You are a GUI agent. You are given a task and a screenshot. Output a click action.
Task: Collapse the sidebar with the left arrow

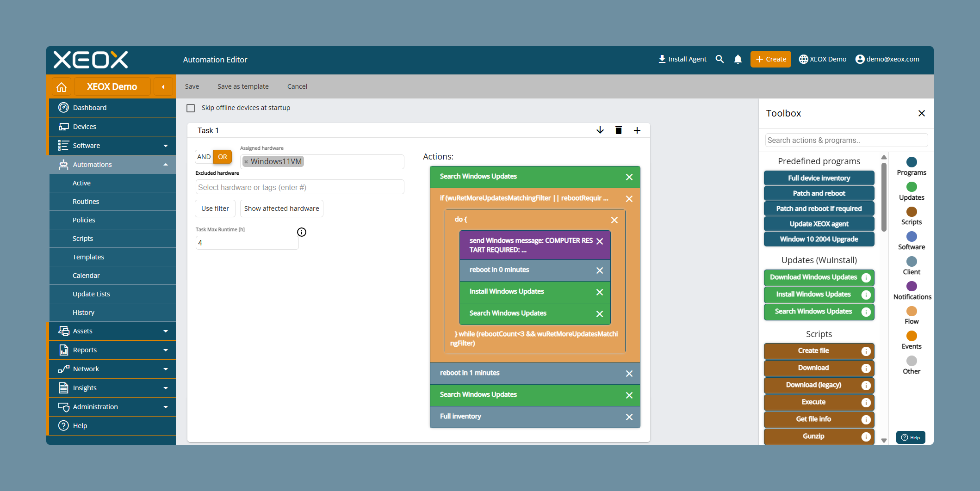pyautogui.click(x=163, y=87)
